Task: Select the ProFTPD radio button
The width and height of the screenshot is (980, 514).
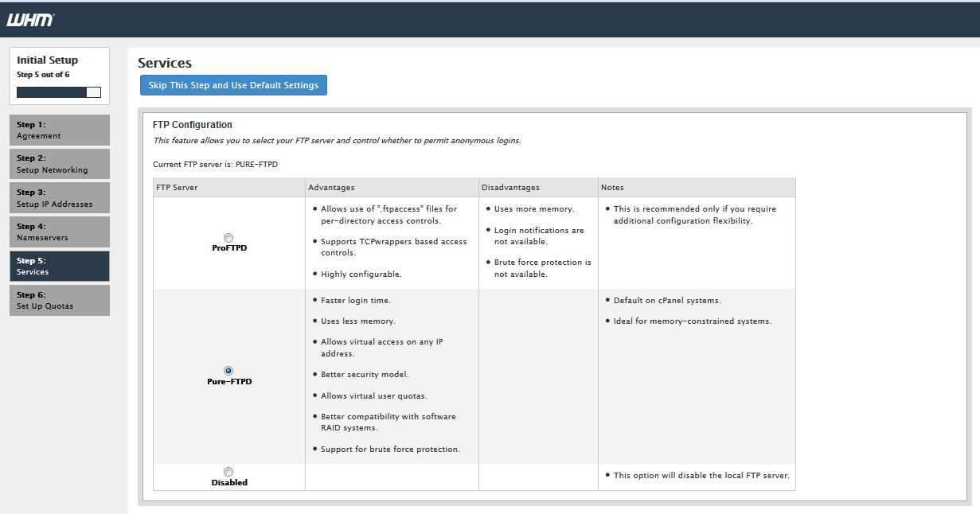Action: pyautogui.click(x=228, y=238)
